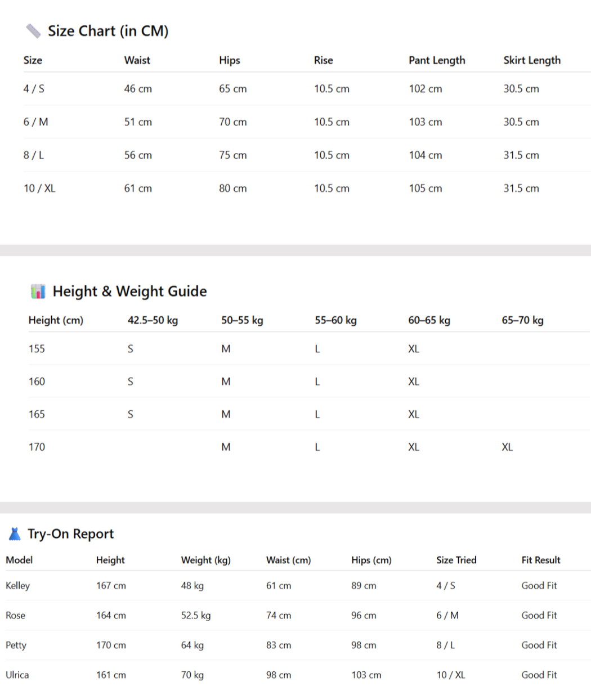
Task: Click the Fit Result column header
Action: 541,560
